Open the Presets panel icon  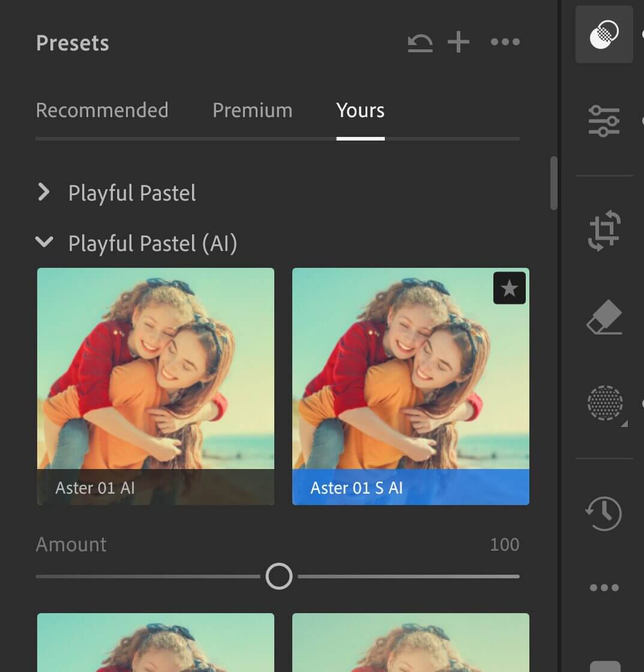pos(604,35)
